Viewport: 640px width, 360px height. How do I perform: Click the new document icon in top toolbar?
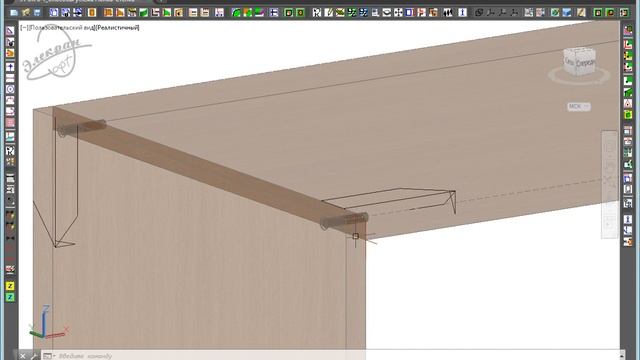click(x=14, y=13)
